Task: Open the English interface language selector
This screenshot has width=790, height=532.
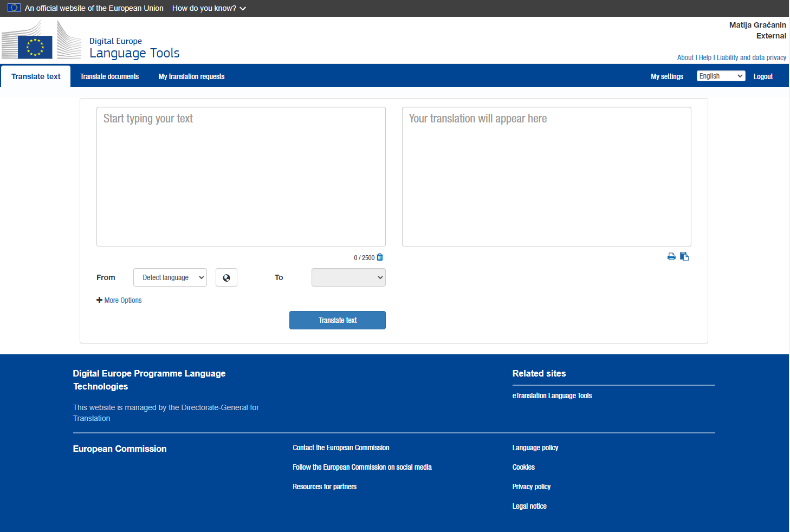Action: tap(721, 76)
